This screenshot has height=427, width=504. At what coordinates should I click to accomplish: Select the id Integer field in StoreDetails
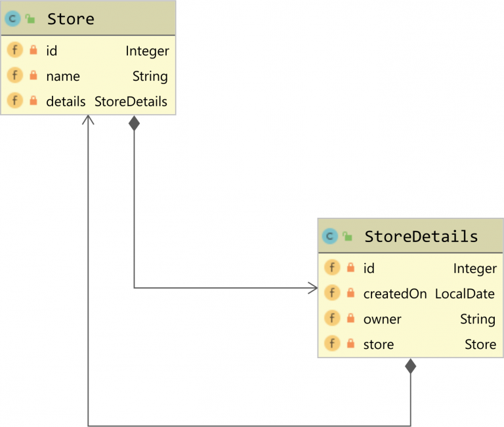tap(410, 268)
